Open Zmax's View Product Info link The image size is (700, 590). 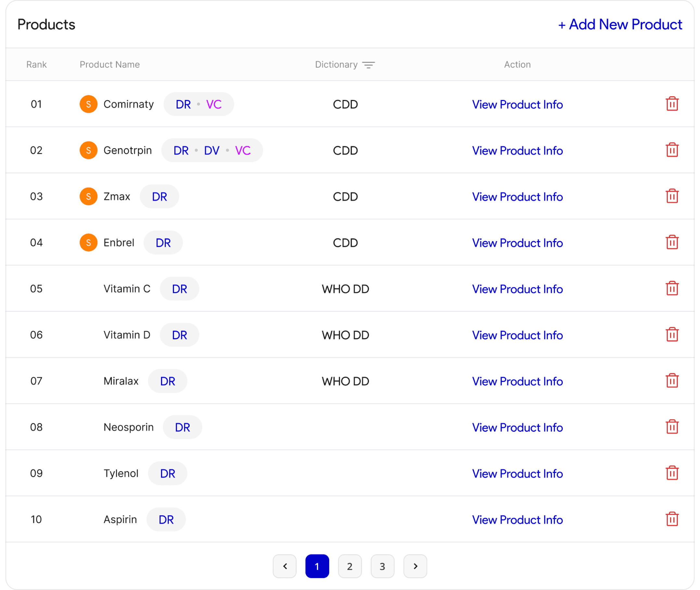(x=518, y=197)
